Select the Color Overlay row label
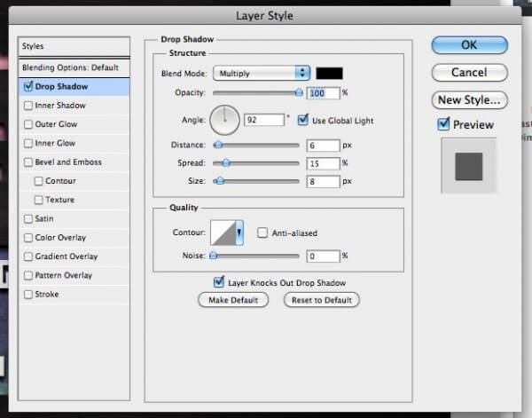This screenshot has width=532, height=418. [60, 238]
